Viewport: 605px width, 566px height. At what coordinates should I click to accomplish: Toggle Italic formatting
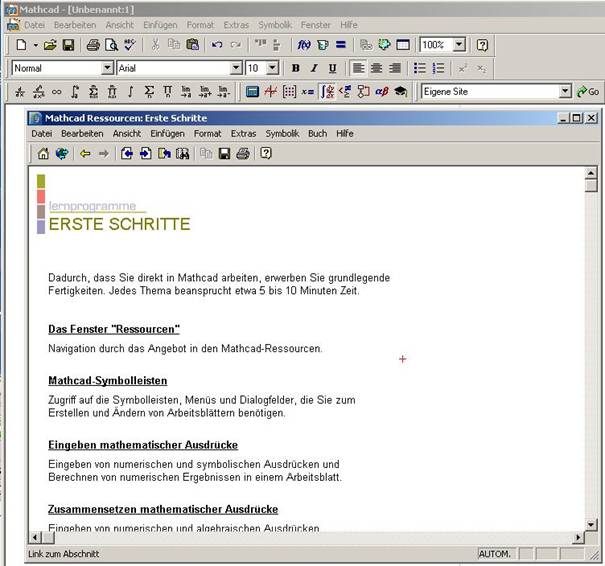[313, 68]
